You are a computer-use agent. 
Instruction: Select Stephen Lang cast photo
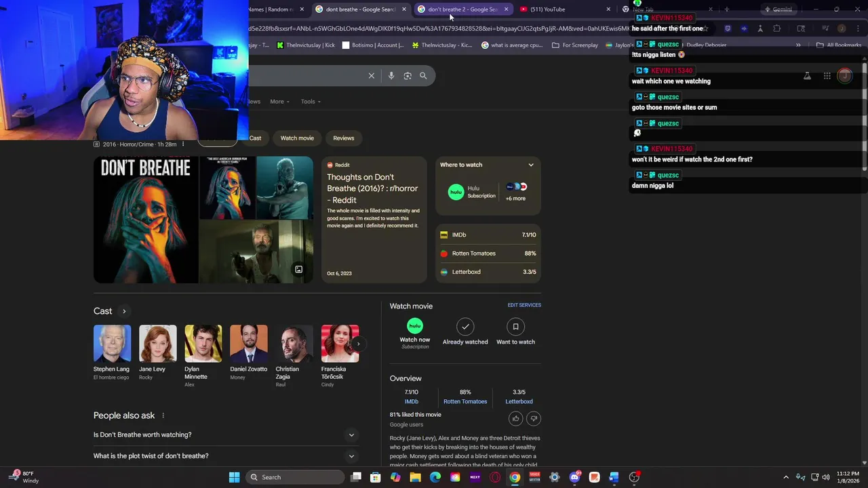click(x=112, y=344)
